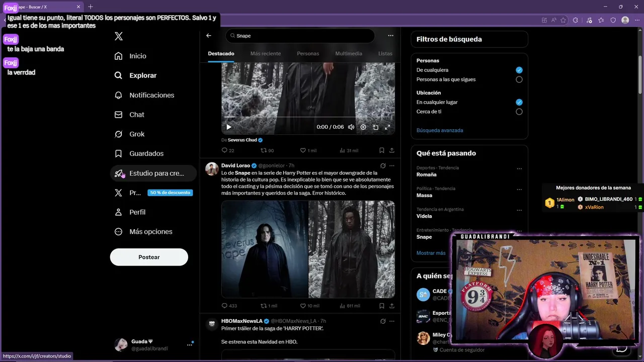Go back with the arrow icon
This screenshot has height=362, width=644.
tap(209, 36)
